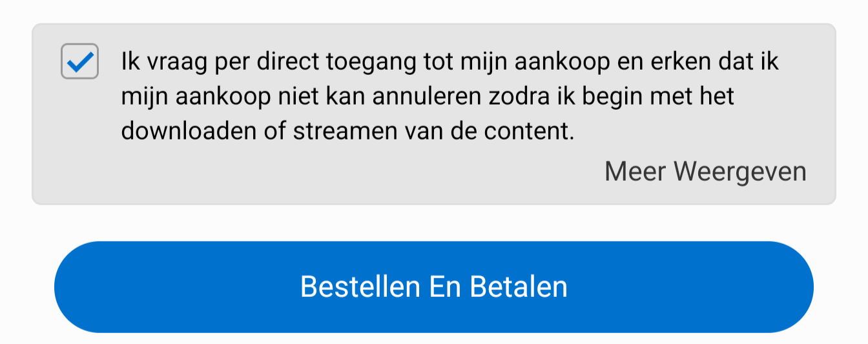Open the Meer Weergeven link

tap(705, 172)
